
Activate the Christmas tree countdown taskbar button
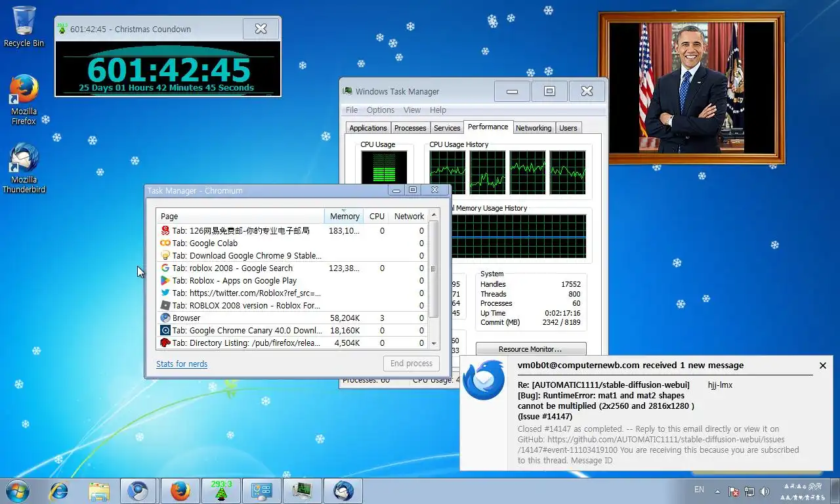pos(221,491)
